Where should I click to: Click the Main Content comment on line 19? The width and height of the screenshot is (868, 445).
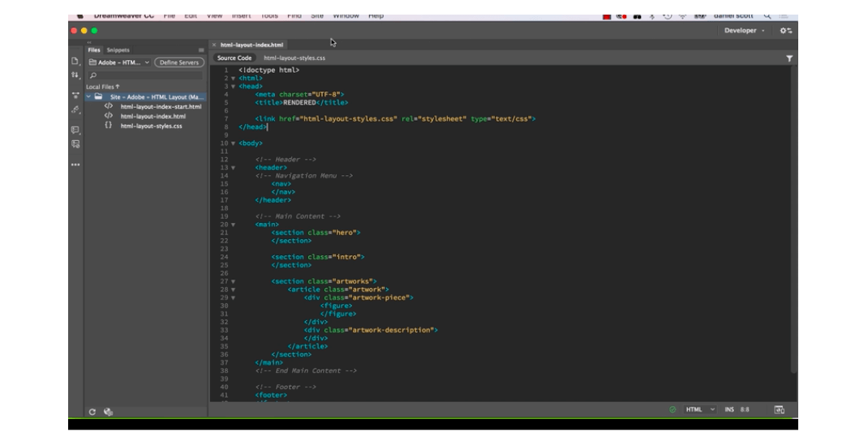point(298,216)
